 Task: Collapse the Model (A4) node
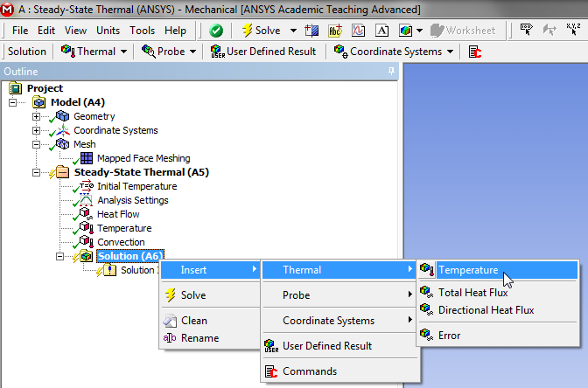pos(13,102)
